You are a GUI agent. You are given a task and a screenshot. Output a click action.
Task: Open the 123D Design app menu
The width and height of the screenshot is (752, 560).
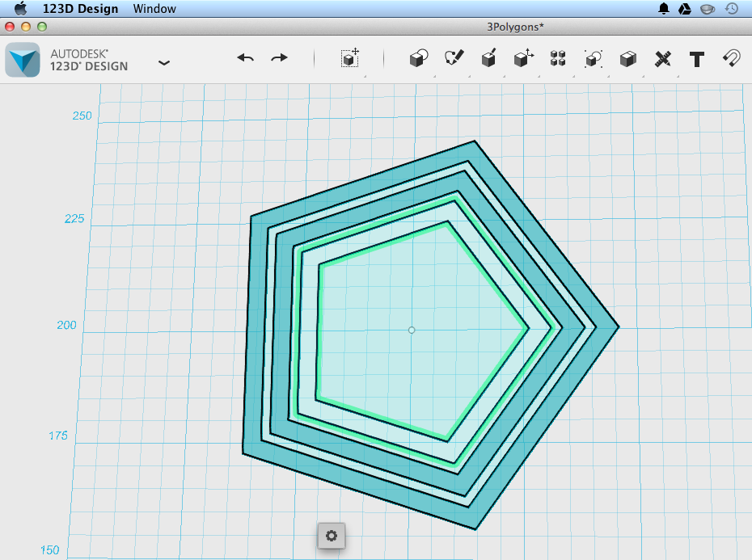point(80,9)
